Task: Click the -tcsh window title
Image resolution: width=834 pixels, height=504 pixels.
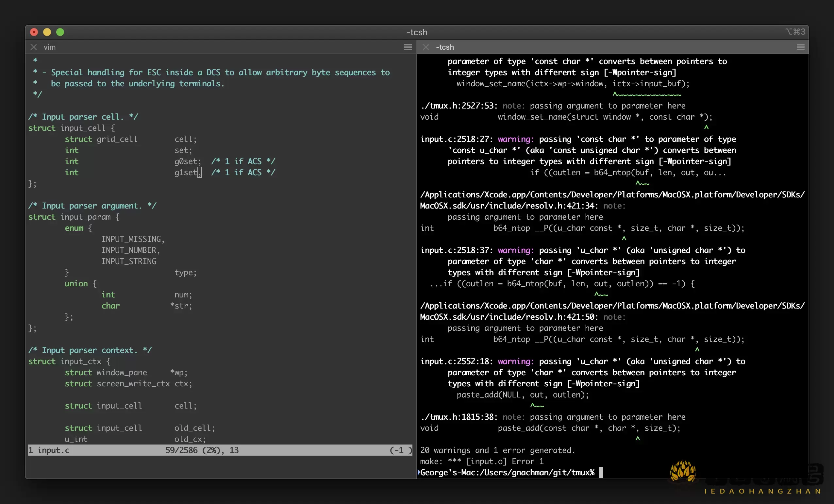Action: (417, 32)
